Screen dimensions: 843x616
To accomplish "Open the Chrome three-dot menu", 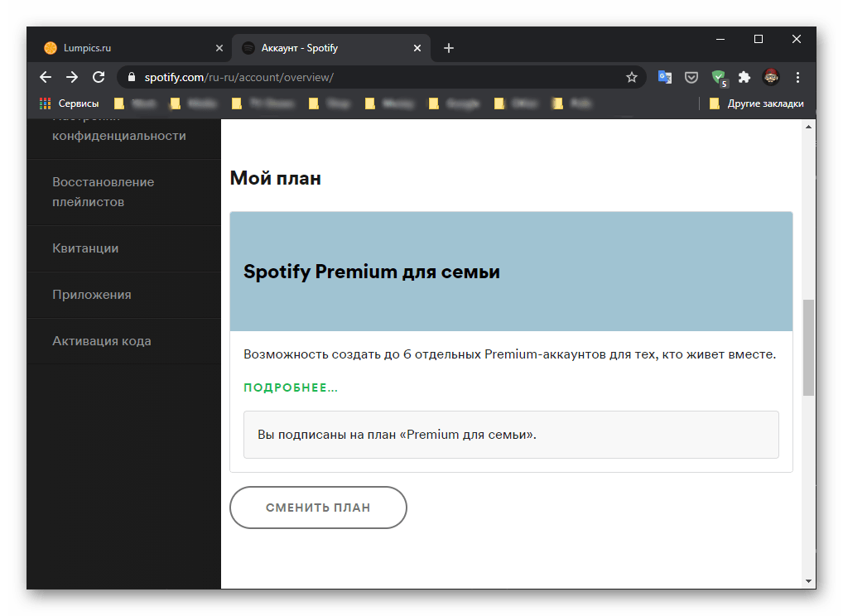I will click(798, 77).
